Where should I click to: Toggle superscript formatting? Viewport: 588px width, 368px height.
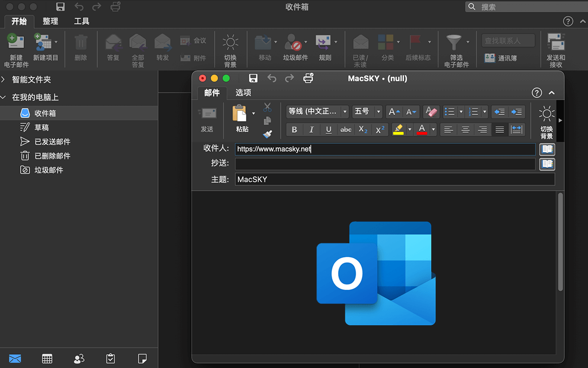[x=380, y=130]
